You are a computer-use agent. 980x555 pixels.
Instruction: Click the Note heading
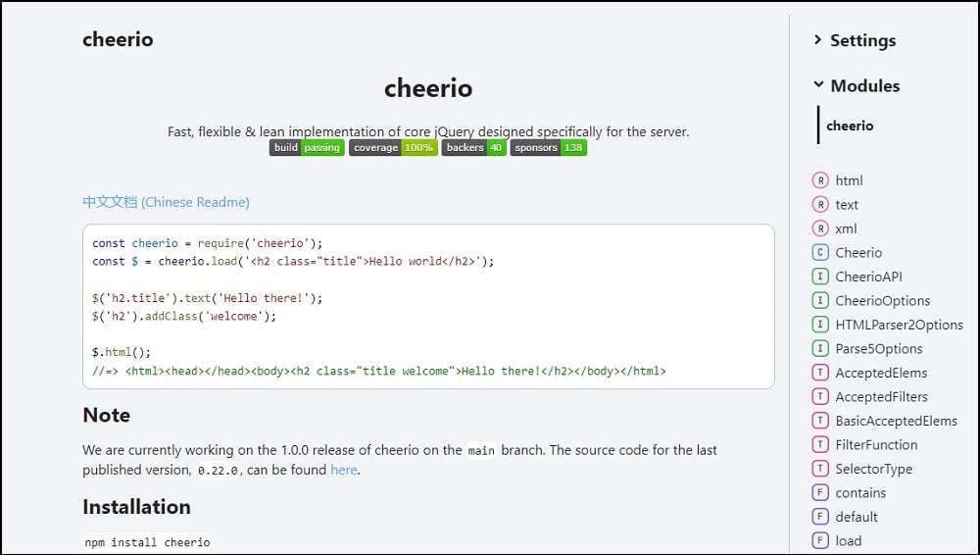pyautogui.click(x=106, y=416)
